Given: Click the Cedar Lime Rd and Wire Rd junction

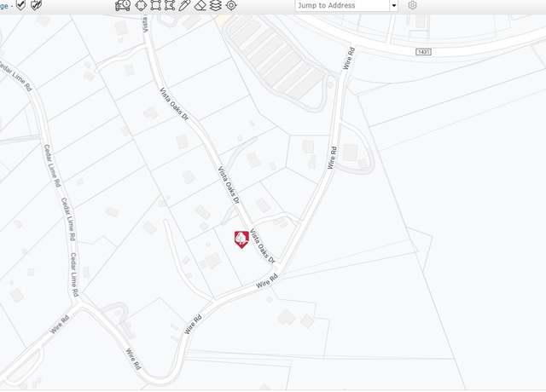Looking at the screenshot, I should 79,303.
